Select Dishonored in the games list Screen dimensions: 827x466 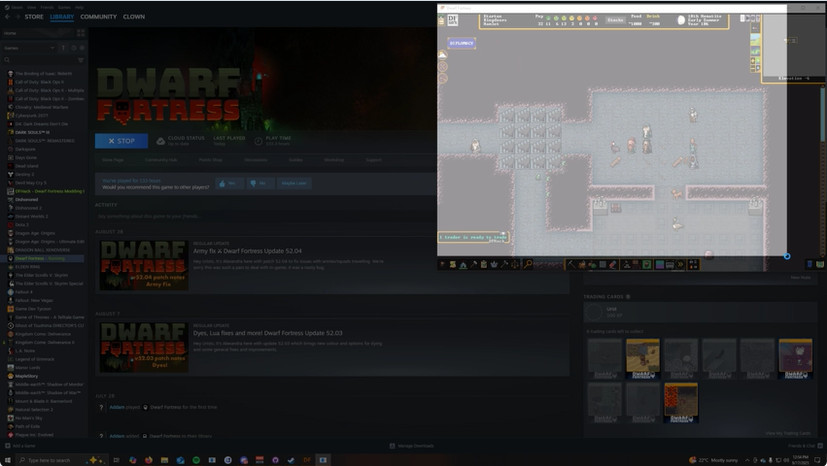coord(45,200)
